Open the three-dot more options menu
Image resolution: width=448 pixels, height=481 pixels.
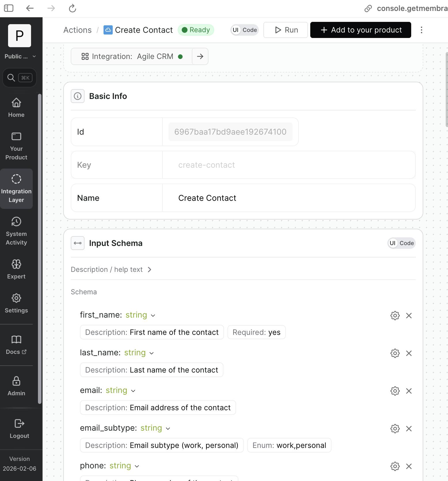421,30
